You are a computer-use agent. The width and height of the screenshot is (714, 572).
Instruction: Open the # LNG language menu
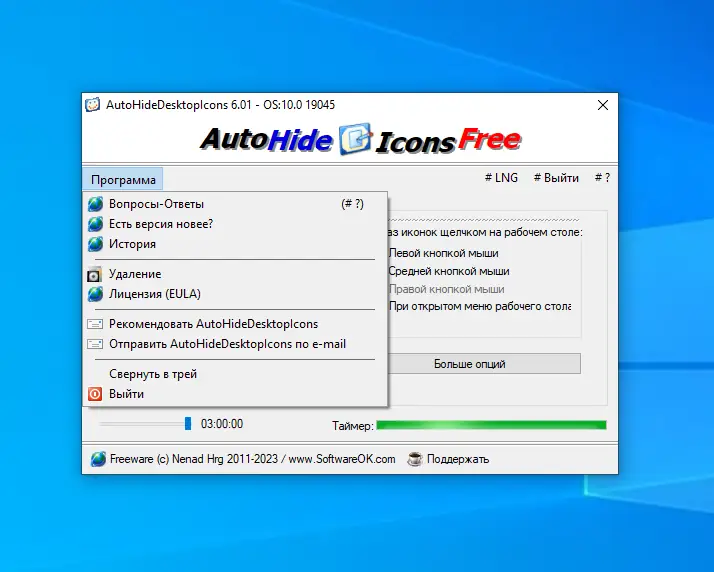(501, 178)
